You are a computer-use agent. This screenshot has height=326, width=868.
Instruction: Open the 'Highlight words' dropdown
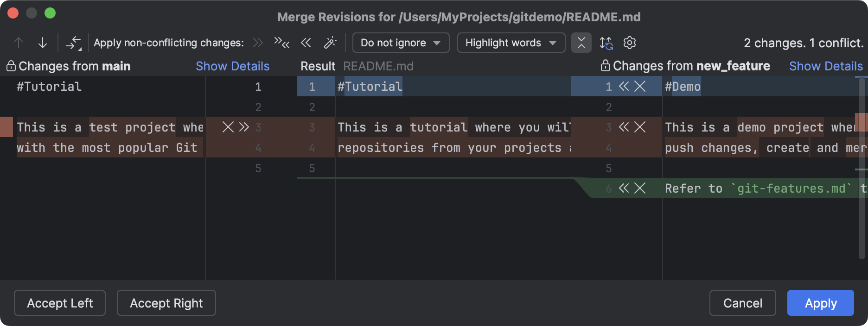tap(511, 43)
